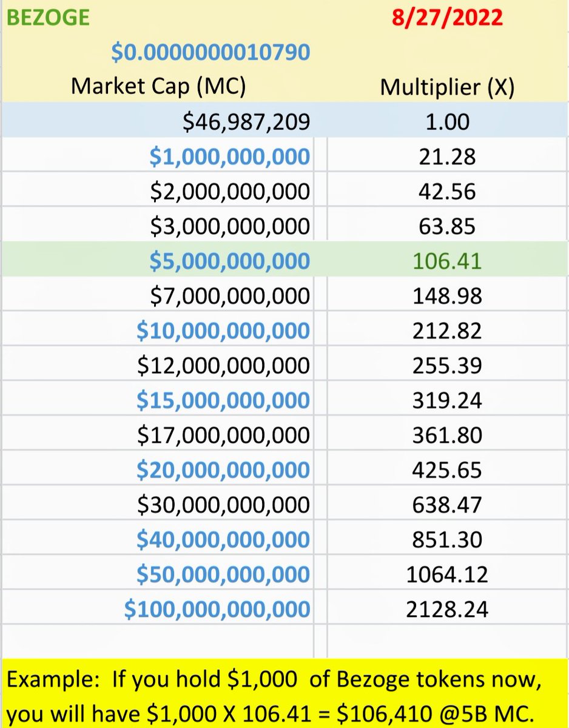Select the Market Cap (MC) header
Image resolution: width=569 pixels, height=728 pixels.
158,87
